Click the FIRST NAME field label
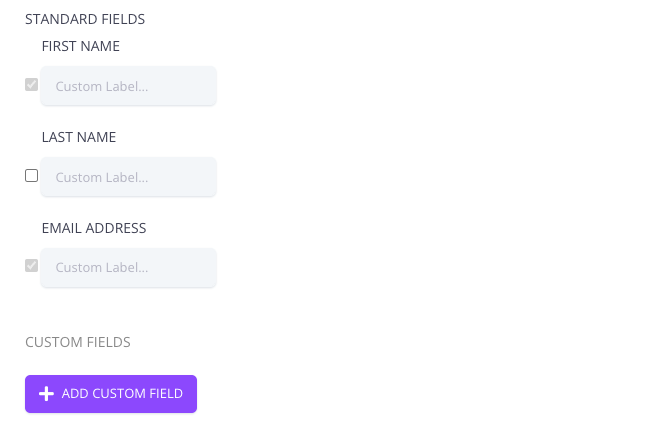 click(81, 46)
